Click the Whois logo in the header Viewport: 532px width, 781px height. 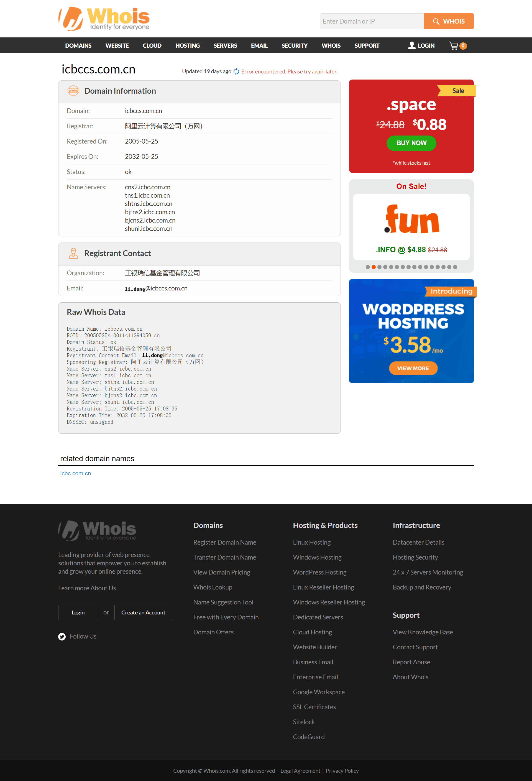pyautogui.click(x=104, y=19)
